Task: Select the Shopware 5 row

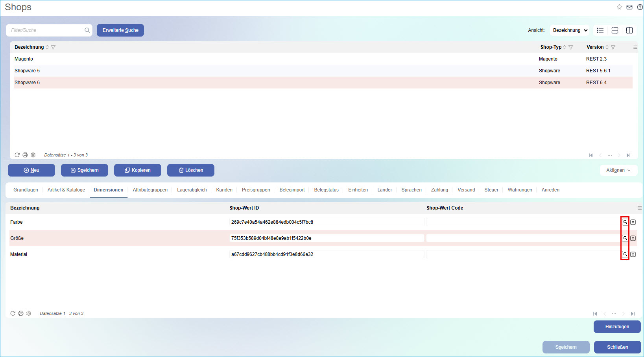Action: (x=323, y=71)
